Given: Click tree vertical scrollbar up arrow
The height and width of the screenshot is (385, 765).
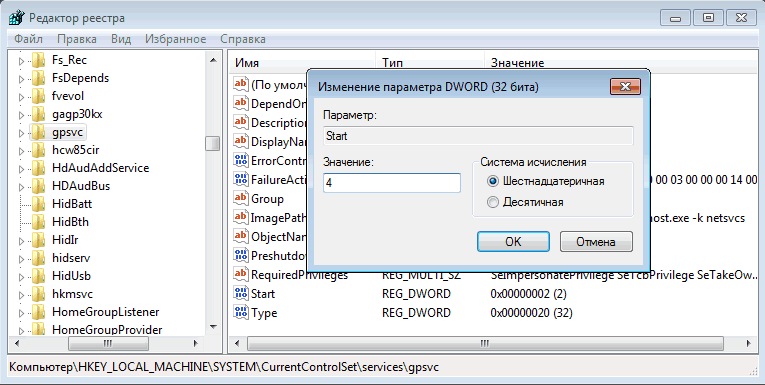Looking at the screenshot, I should click(213, 60).
